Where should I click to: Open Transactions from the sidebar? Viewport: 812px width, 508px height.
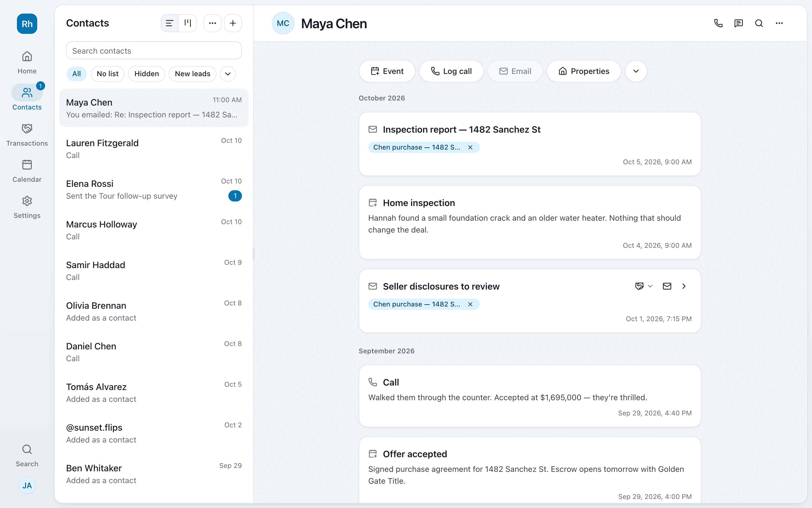point(27,135)
